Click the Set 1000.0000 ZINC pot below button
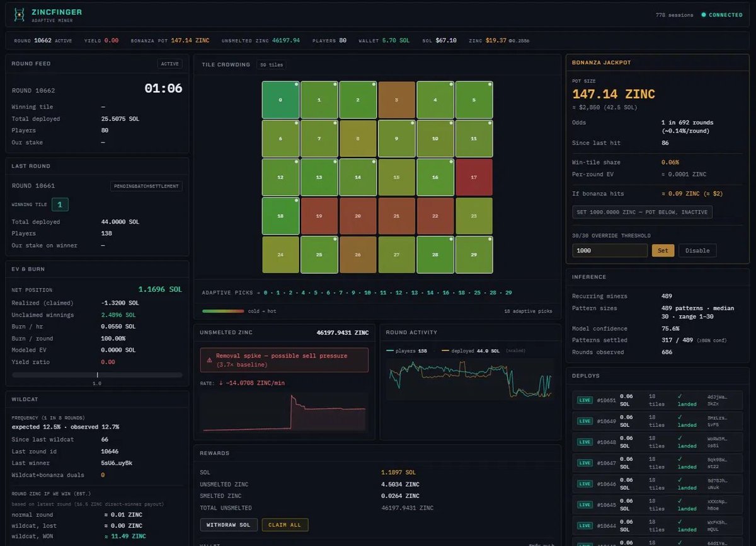This screenshot has width=756, height=546. [642, 212]
